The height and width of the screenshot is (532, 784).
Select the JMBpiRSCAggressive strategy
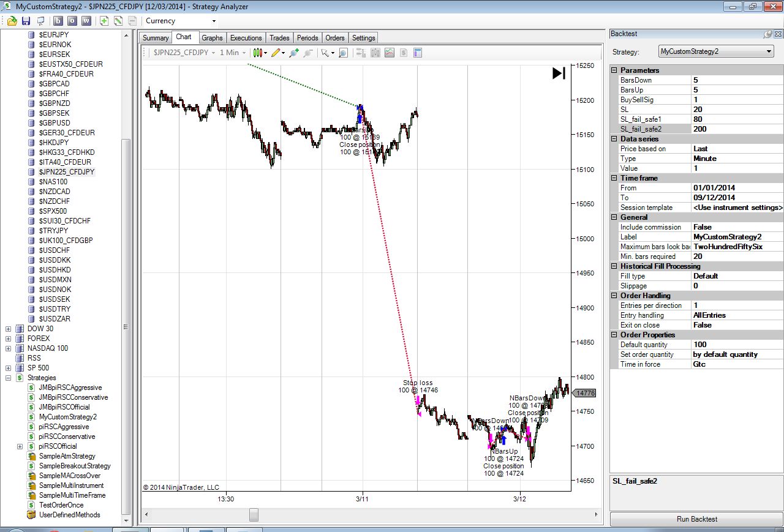tap(70, 388)
